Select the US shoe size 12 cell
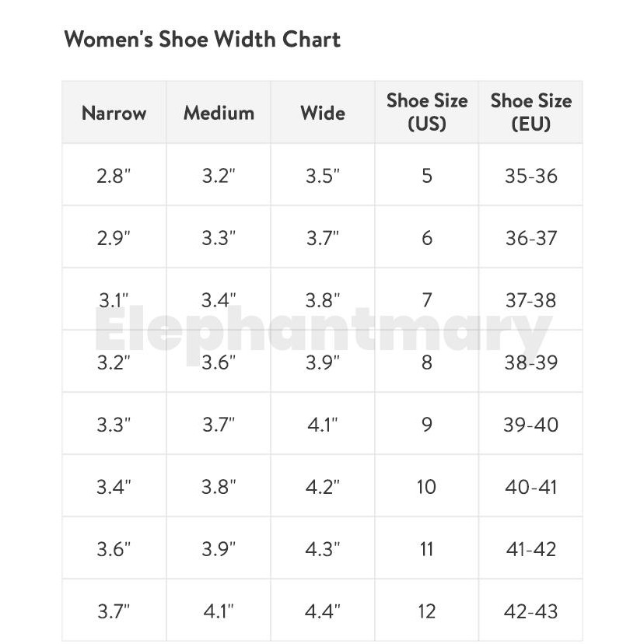 [x=427, y=611]
